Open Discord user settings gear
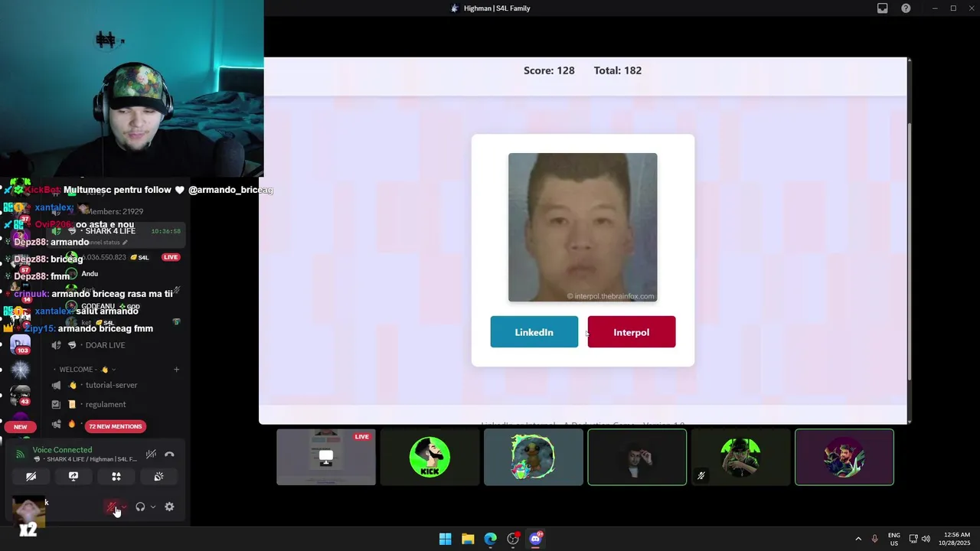 [169, 507]
